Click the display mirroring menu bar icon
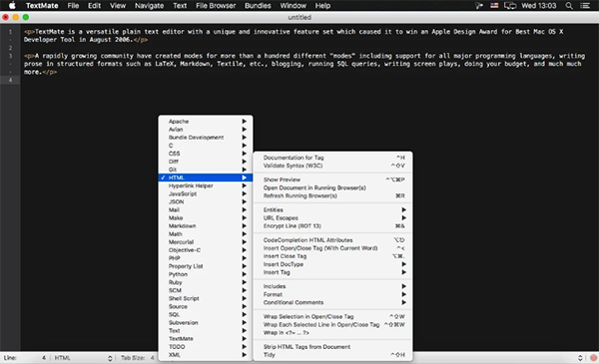599x364 pixels. tap(510, 6)
